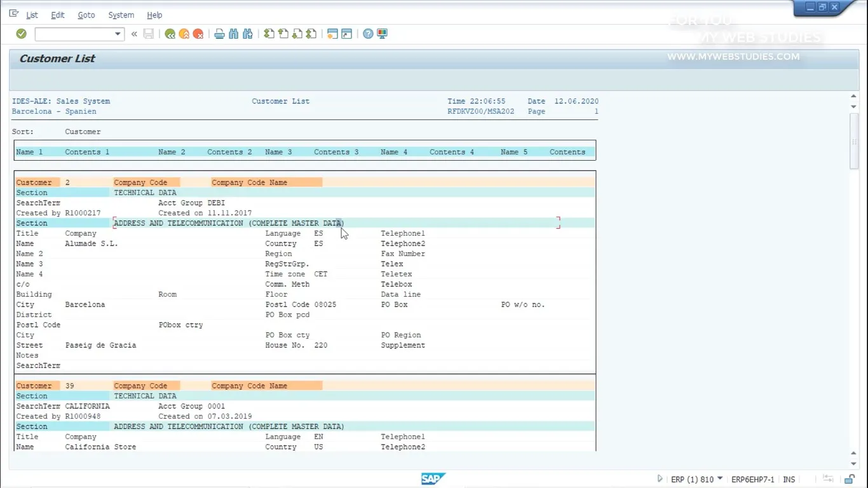Click 'Acct Group DEBI' text

(192, 203)
